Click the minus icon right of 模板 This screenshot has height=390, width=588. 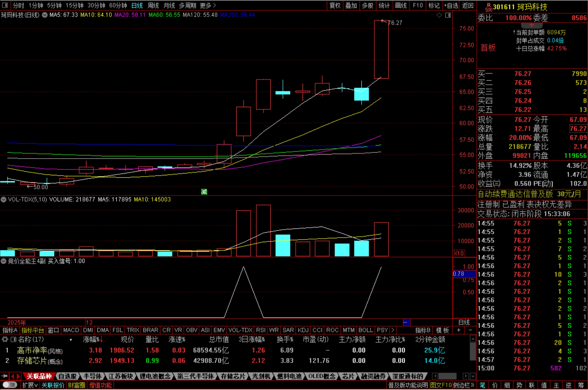pyautogui.click(x=470, y=330)
